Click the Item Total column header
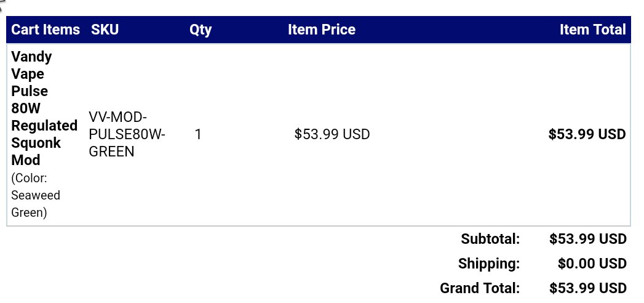Screen dimensions: 644x303 click(593, 30)
